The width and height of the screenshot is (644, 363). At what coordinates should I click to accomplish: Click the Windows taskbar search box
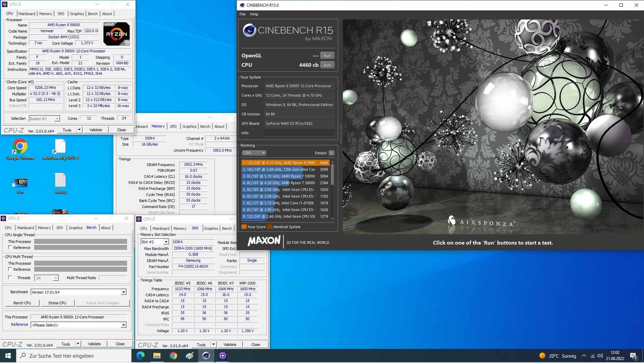tap(74, 356)
